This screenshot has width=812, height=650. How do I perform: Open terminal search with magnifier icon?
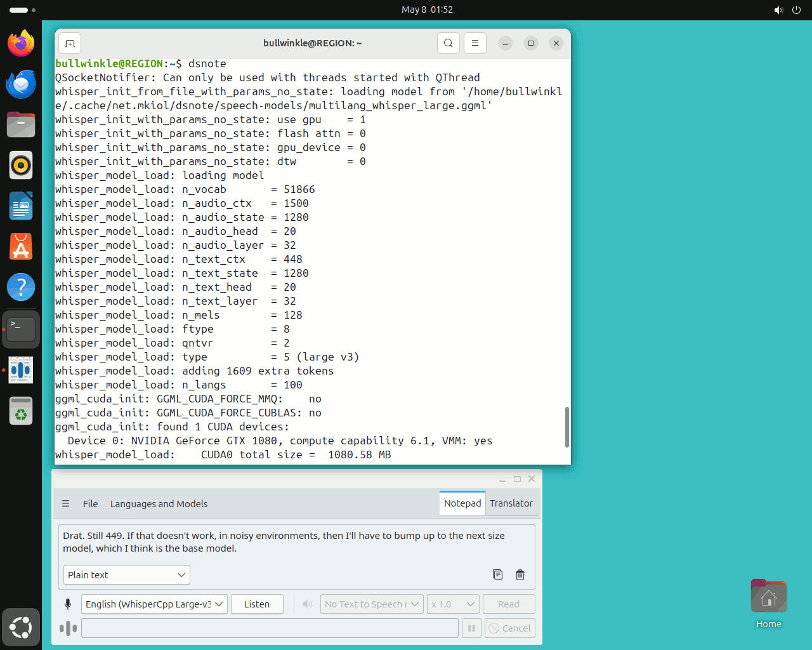click(x=449, y=43)
